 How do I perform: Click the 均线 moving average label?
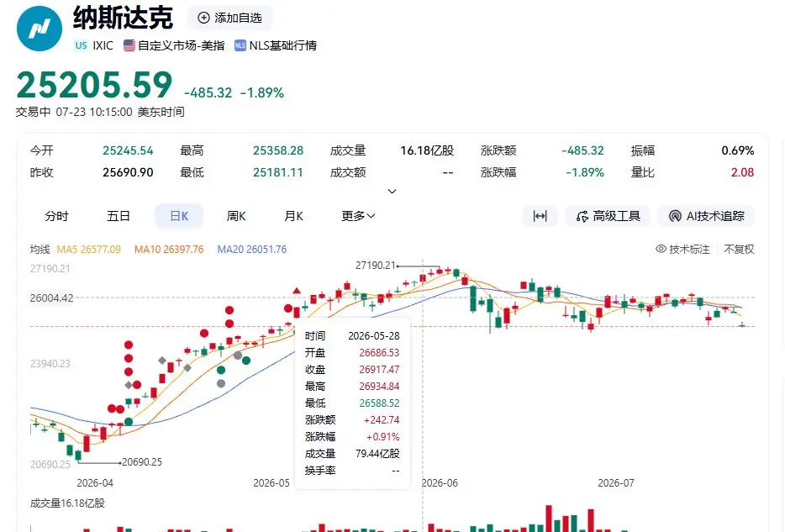[x=40, y=250]
